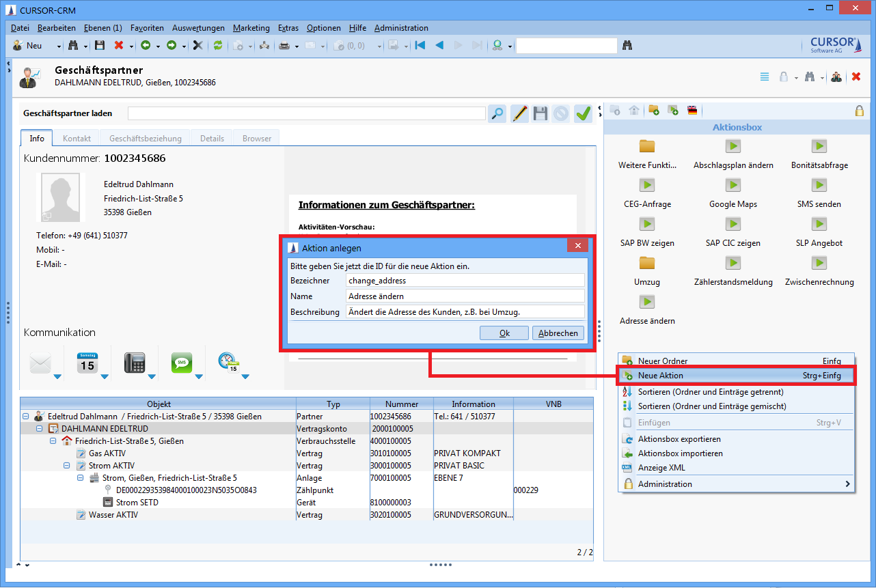
Task: Confirm the dialog with Ok
Action: (x=504, y=333)
